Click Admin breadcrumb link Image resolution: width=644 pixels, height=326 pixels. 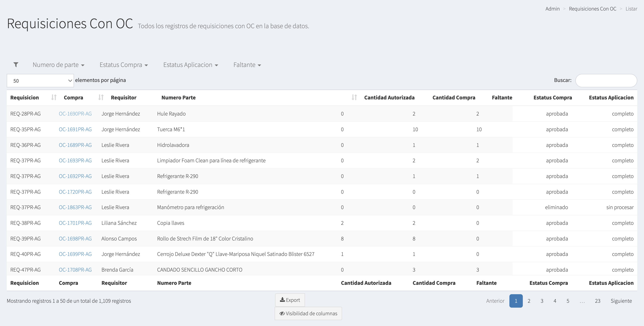pyautogui.click(x=552, y=9)
